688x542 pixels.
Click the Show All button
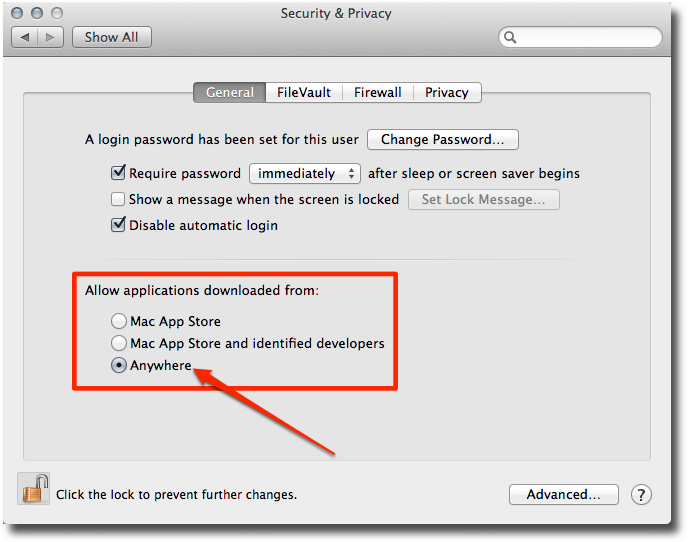click(111, 37)
